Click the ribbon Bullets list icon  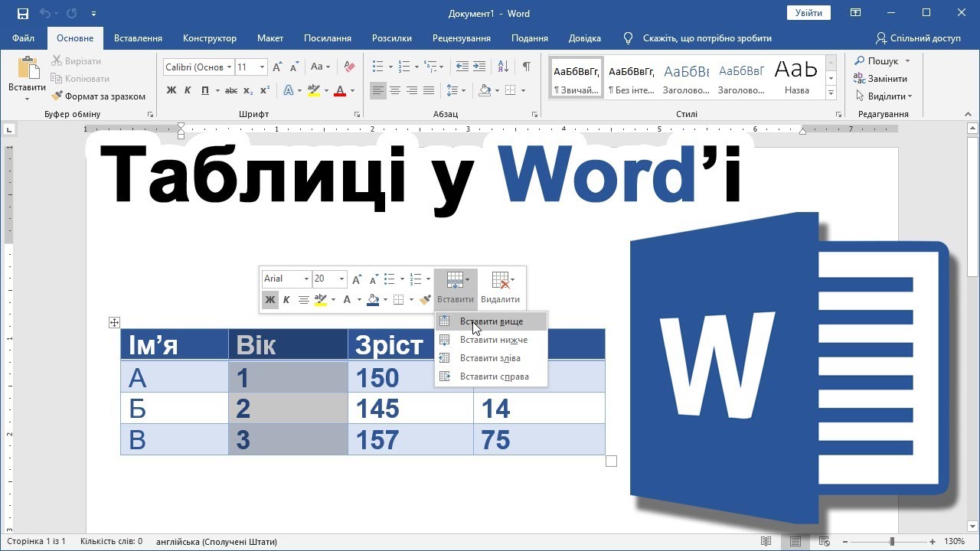pyautogui.click(x=377, y=67)
